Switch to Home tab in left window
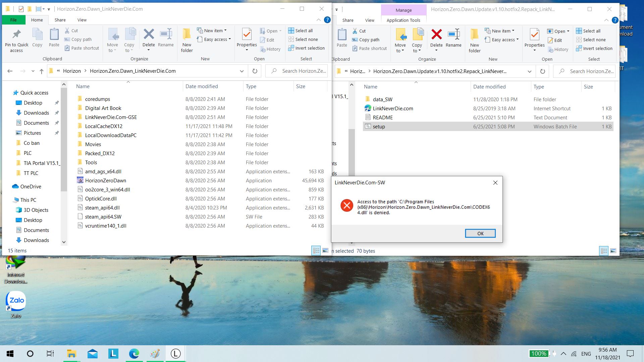 37,20
